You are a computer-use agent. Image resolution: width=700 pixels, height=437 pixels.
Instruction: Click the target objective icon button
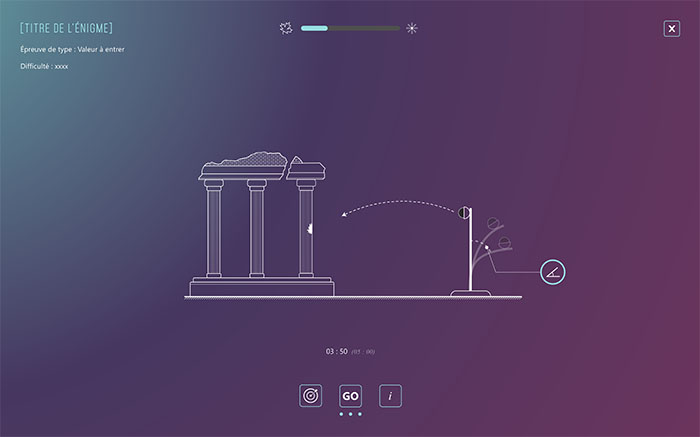point(311,396)
